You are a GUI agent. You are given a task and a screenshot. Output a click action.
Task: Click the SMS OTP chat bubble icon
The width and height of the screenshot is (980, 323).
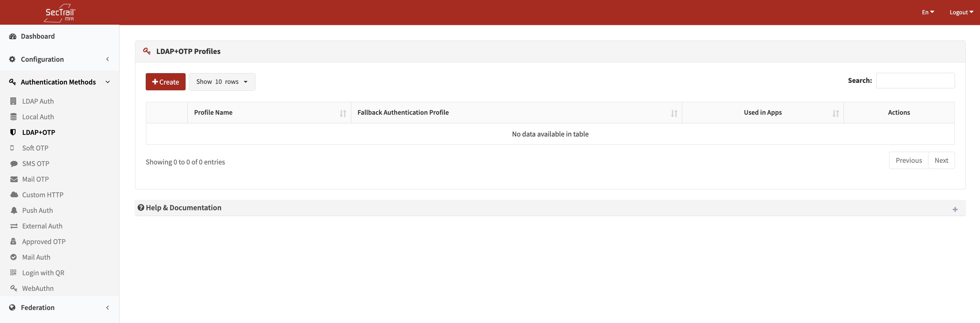(14, 164)
